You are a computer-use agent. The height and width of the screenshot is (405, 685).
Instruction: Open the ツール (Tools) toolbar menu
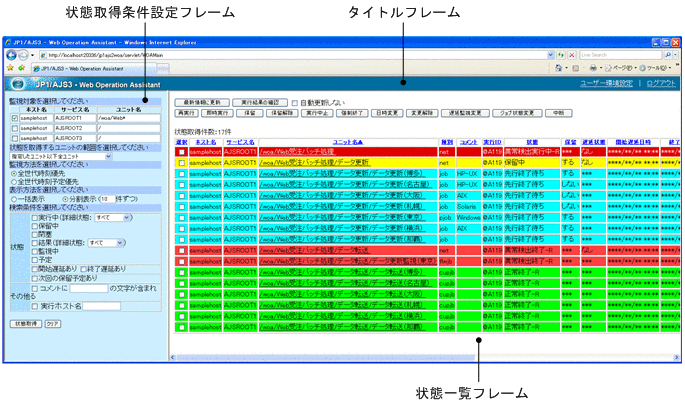point(654,68)
